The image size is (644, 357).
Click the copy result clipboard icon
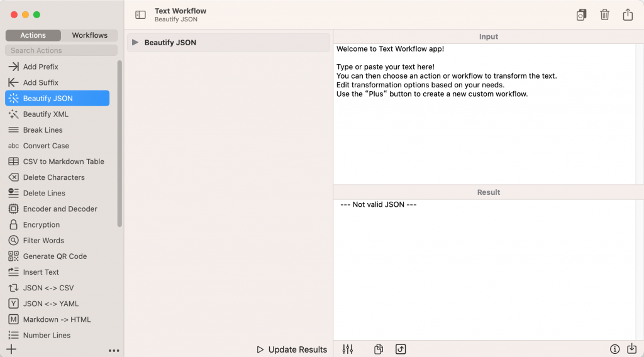click(x=379, y=349)
